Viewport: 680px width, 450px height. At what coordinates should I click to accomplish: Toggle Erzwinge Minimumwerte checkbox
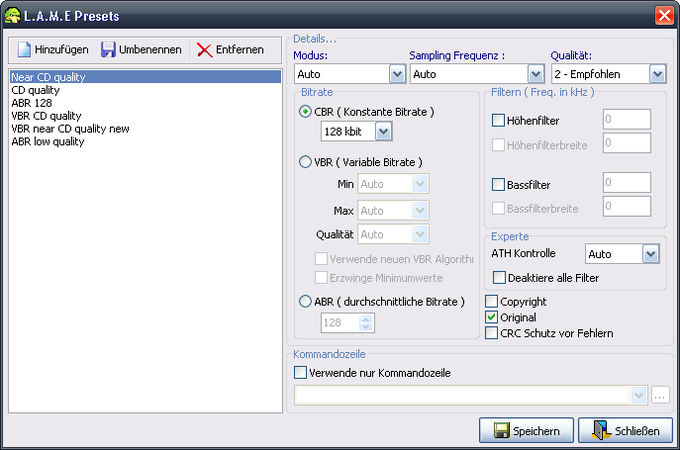point(321,277)
